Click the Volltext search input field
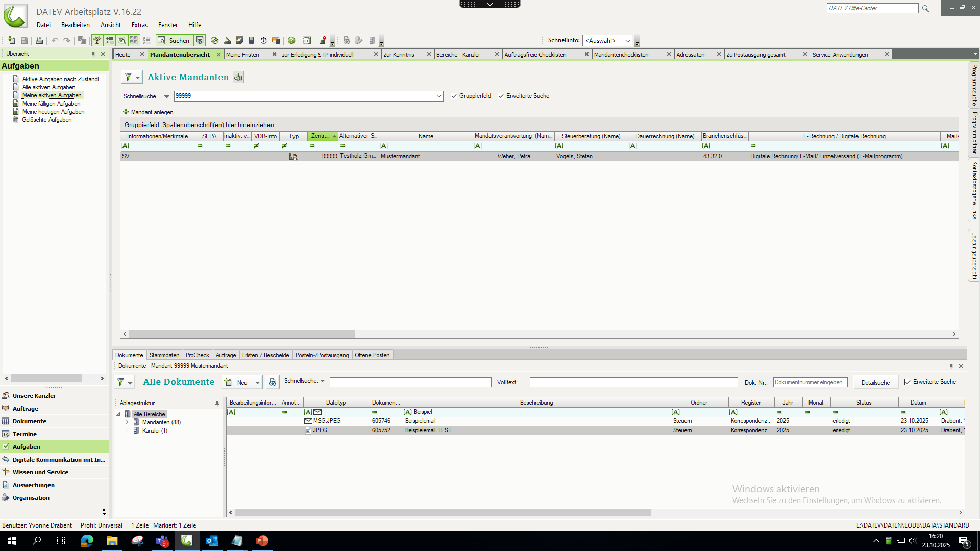This screenshot has width=980, height=551. point(633,382)
